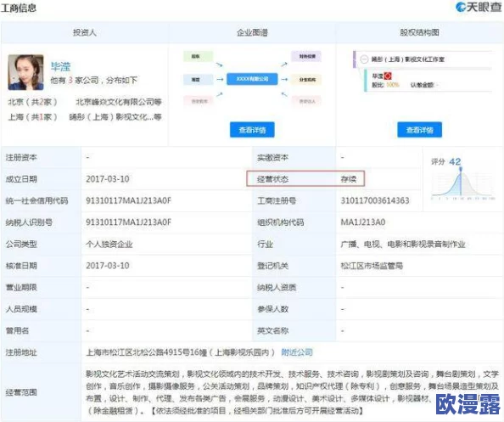This screenshot has width=504, height=422.
Task: Select the industry text 广播、电视、电影和影视录音制作业
Action: (x=403, y=245)
